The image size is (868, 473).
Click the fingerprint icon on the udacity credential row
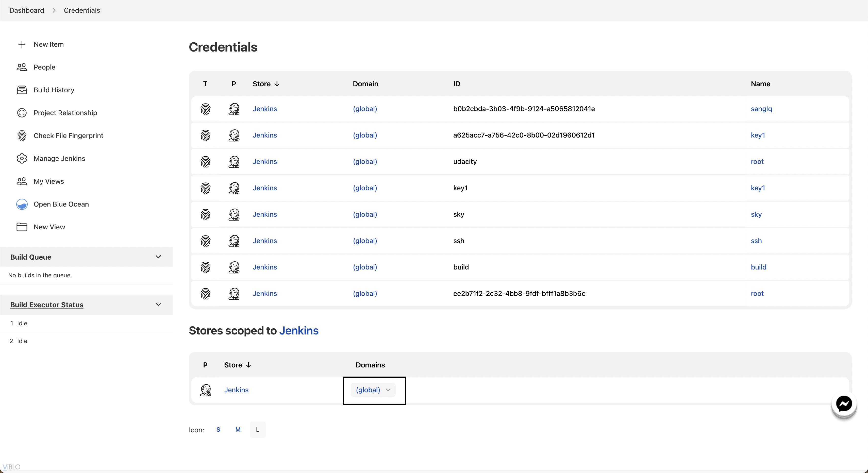coord(206,162)
